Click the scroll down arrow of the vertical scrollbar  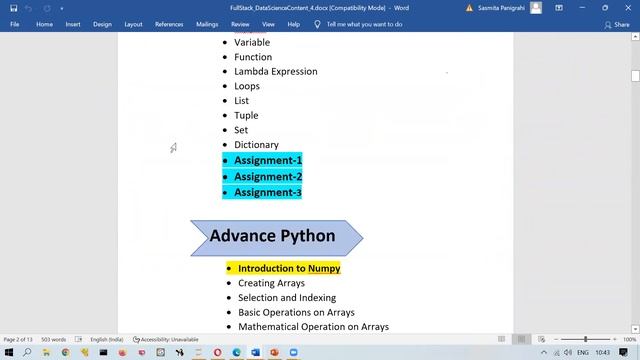pyautogui.click(x=635, y=329)
